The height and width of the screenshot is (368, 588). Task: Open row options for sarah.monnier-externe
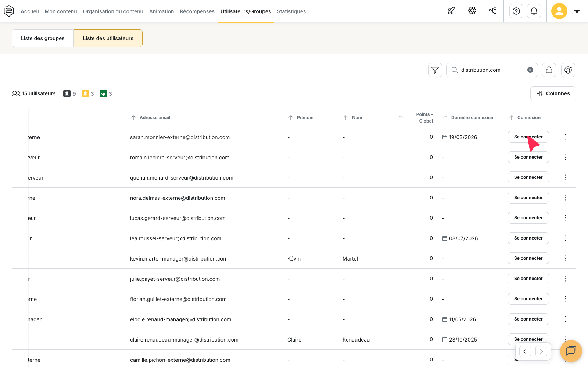tap(566, 137)
